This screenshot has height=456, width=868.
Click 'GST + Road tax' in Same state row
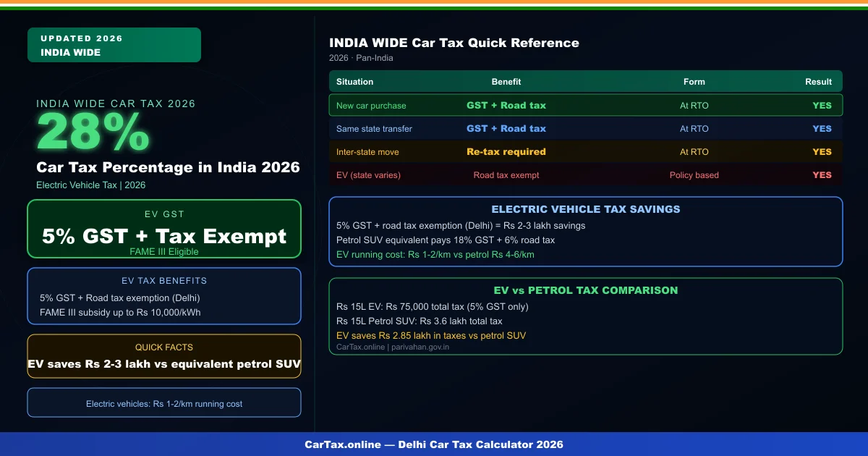point(506,129)
